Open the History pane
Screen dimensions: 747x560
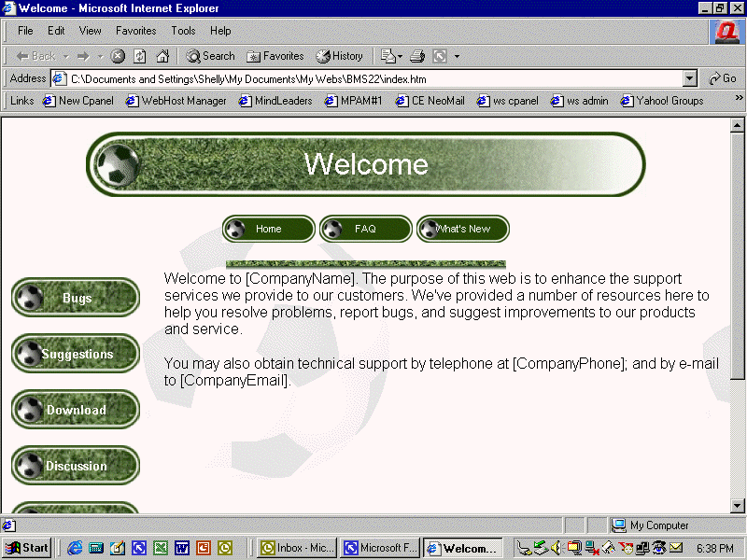[x=339, y=56]
